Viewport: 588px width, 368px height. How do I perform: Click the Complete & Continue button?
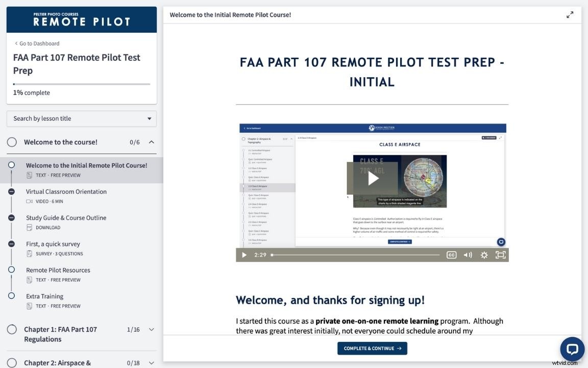[x=372, y=348]
